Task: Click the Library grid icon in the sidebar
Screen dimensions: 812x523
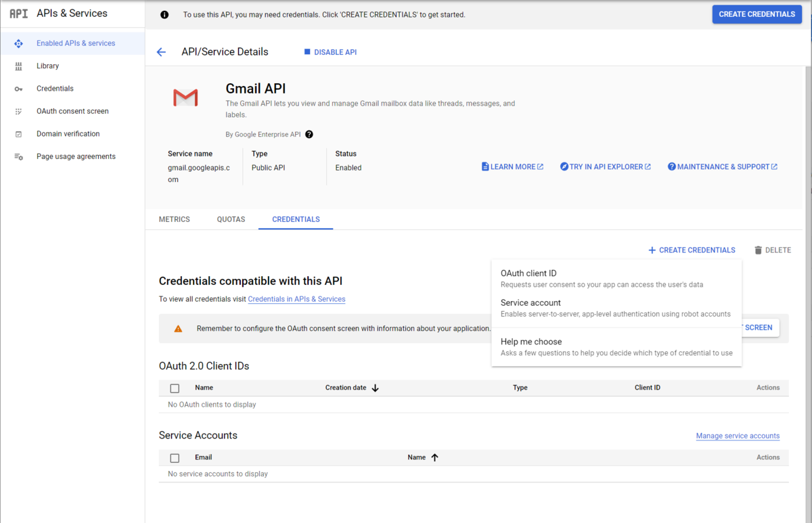Action: pyautogui.click(x=18, y=66)
